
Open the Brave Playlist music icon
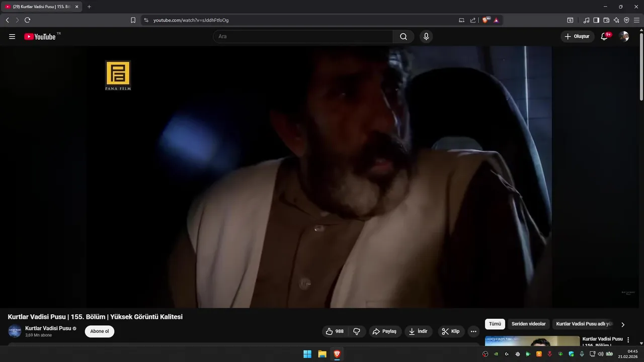(586, 20)
